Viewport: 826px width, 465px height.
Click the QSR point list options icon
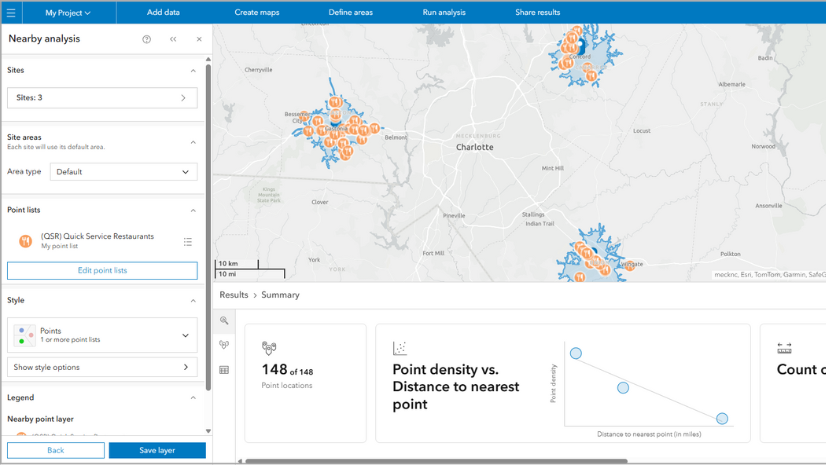point(188,242)
